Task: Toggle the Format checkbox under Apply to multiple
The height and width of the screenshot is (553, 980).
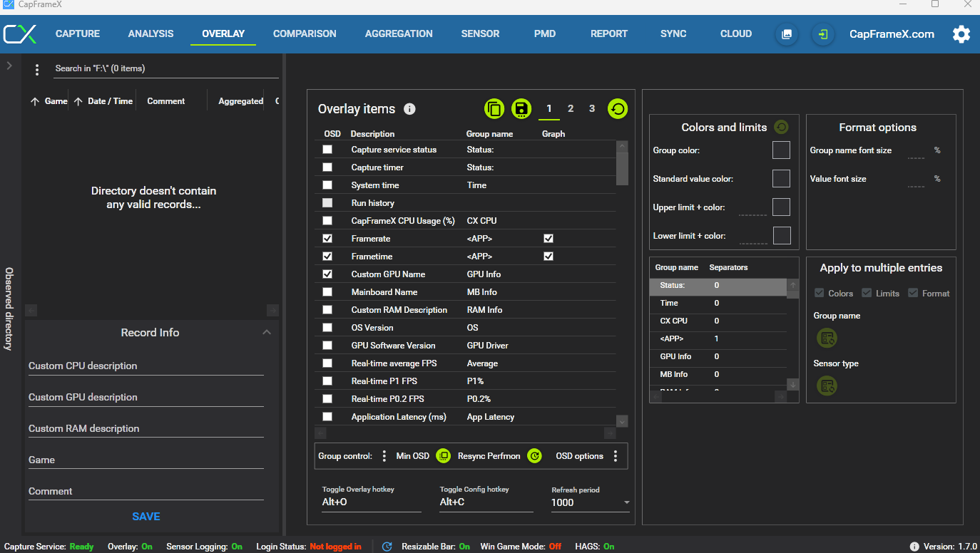Action: point(913,293)
